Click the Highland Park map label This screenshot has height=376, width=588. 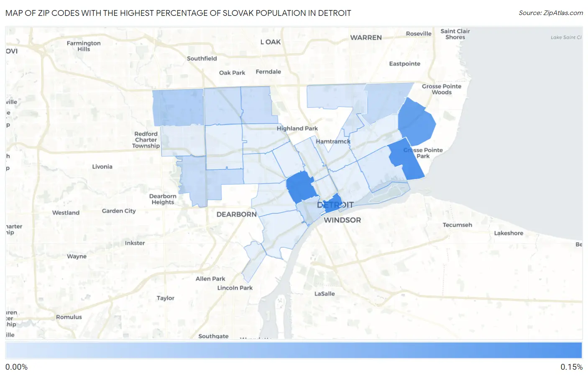click(297, 128)
